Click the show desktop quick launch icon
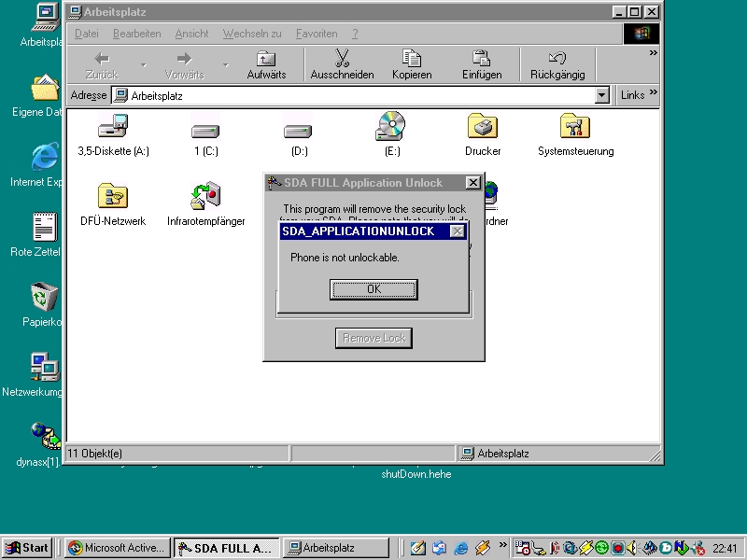Screen dimensions: 747x560 tap(417, 548)
